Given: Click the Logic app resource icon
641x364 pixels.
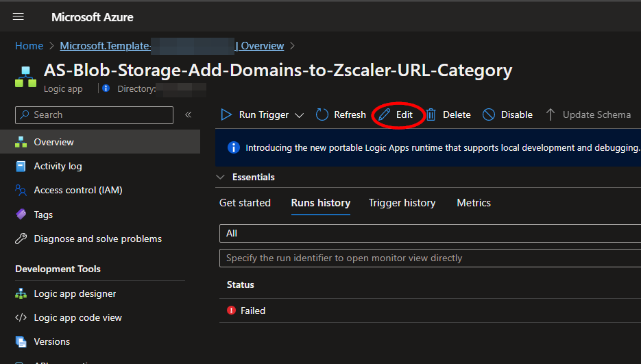Looking at the screenshot, I should coord(25,77).
